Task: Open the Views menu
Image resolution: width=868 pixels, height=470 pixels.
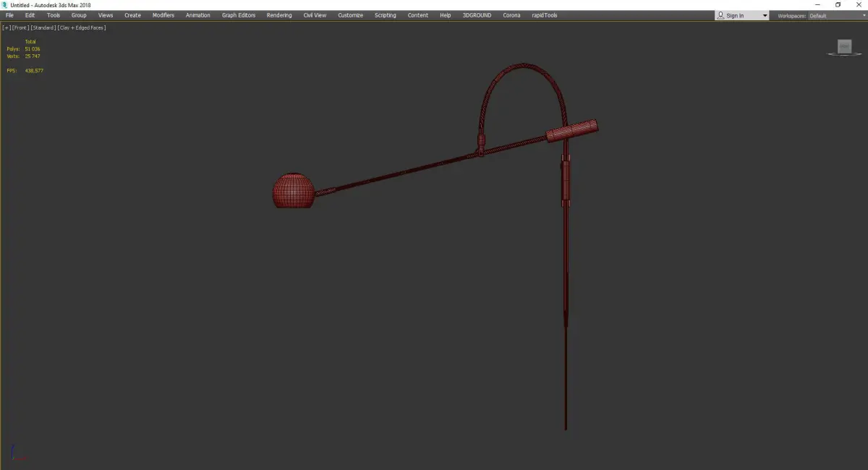Action: [x=106, y=15]
